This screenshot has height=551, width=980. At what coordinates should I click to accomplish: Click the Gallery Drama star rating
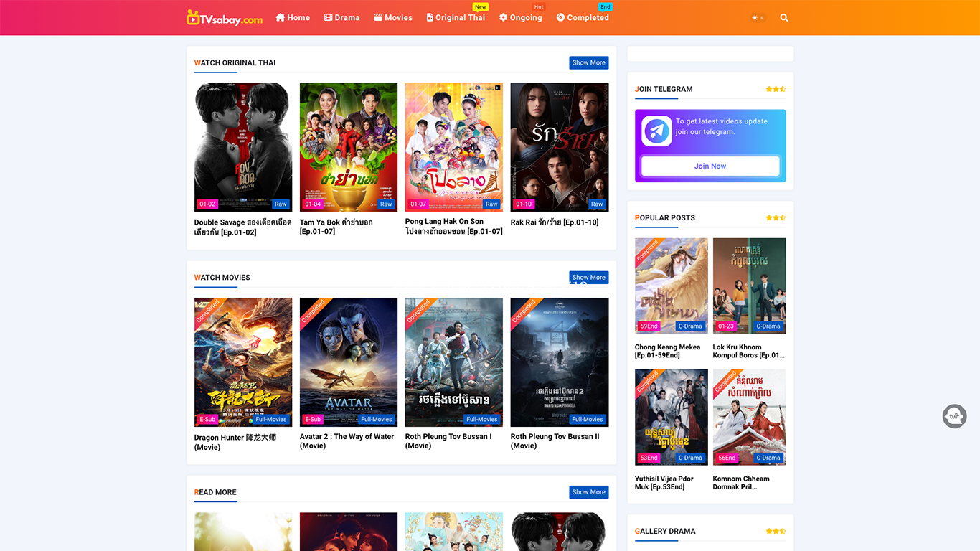tap(775, 532)
